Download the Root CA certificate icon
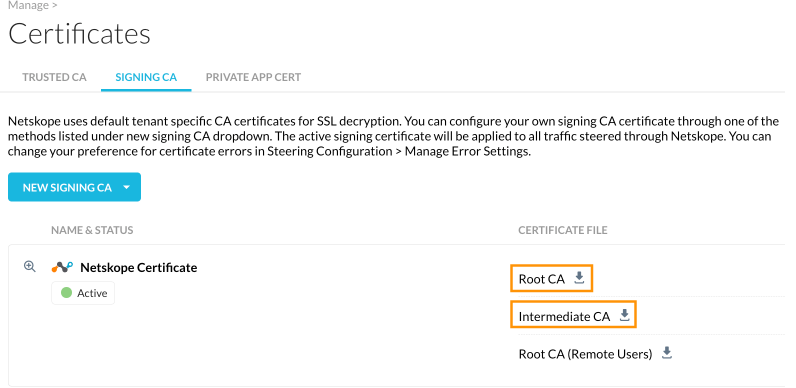This screenshot has height=388, width=796. point(579,278)
